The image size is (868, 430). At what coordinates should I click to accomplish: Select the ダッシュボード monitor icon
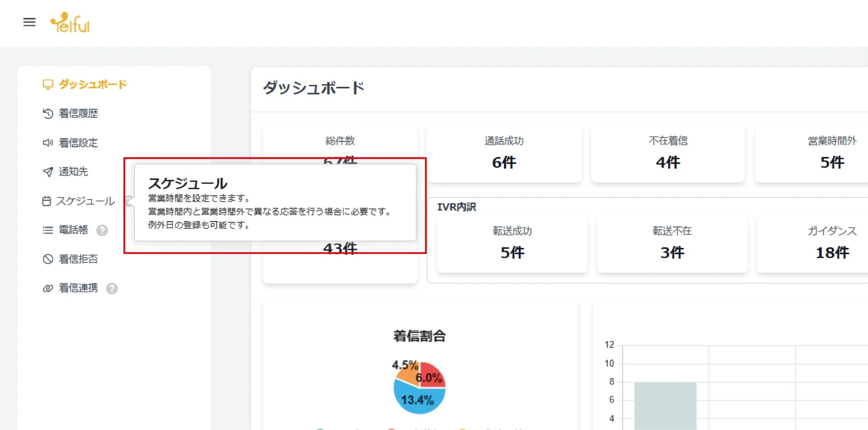point(48,84)
